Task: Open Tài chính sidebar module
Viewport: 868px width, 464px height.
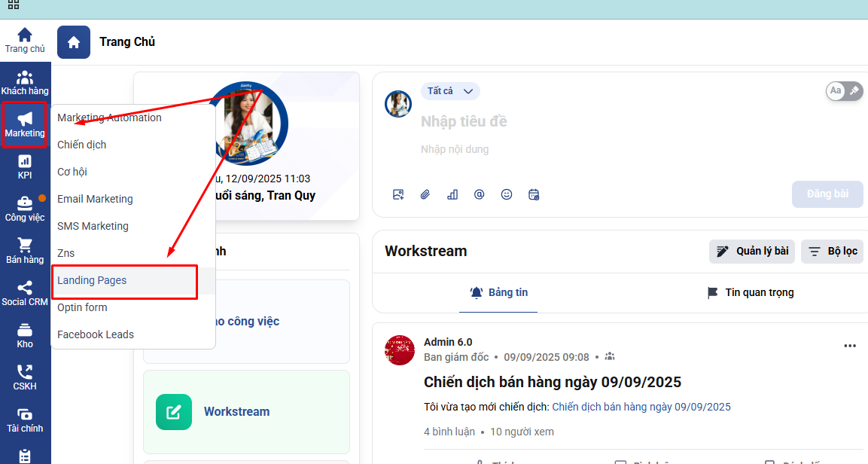Action: 25,420
